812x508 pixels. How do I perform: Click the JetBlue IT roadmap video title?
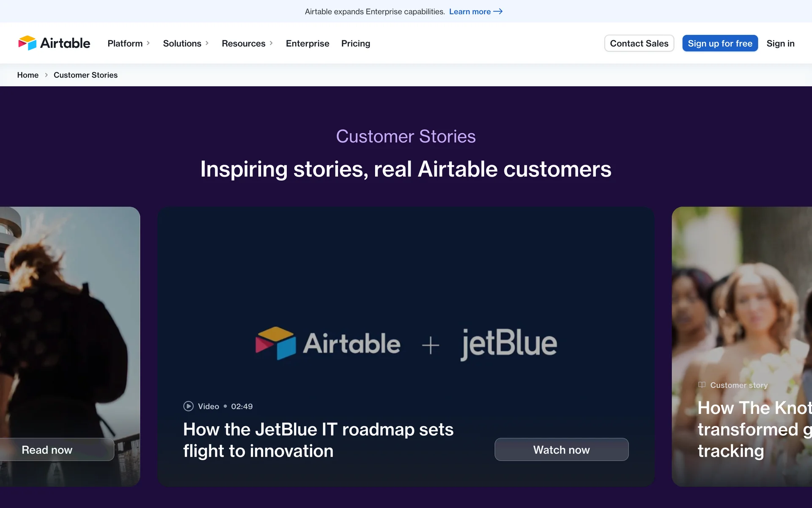point(318,440)
